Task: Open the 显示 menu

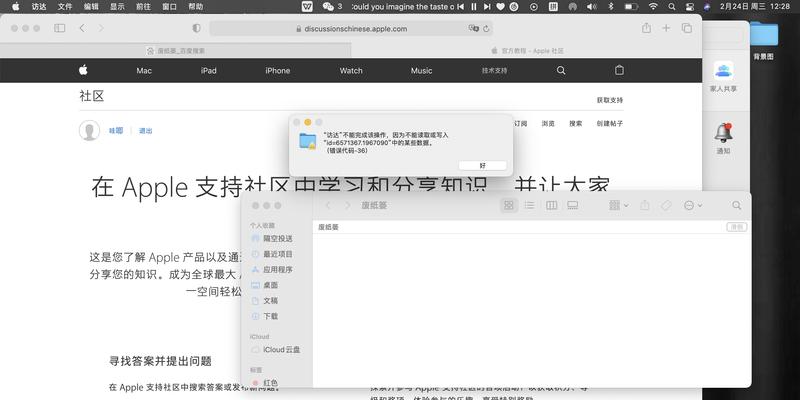Action: point(117,7)
